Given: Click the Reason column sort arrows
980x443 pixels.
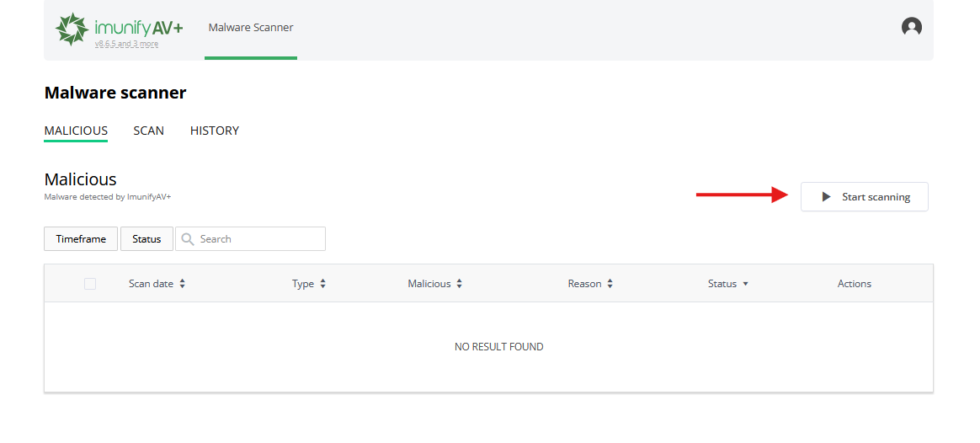Looking at the screenshot, I should 610,284.
